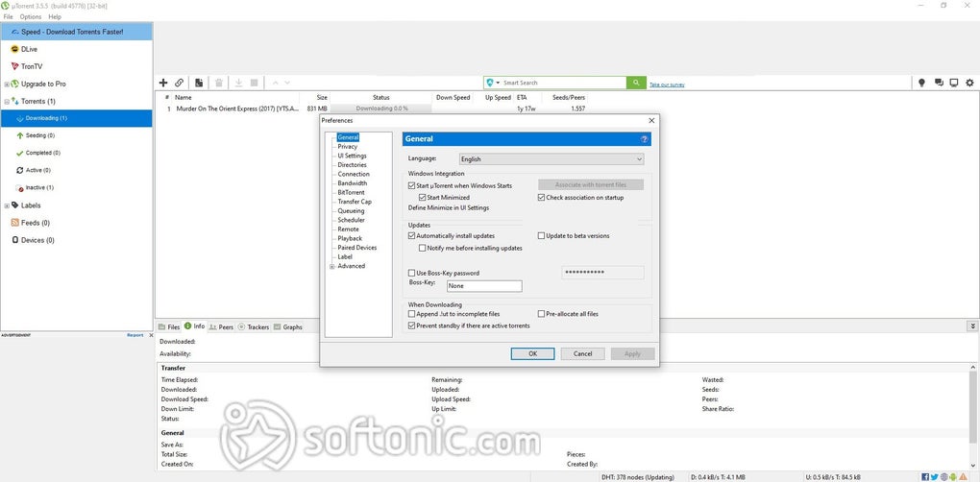
Task: Expand the Upgrade to Pro sidebar node
Action: point(7,84)
